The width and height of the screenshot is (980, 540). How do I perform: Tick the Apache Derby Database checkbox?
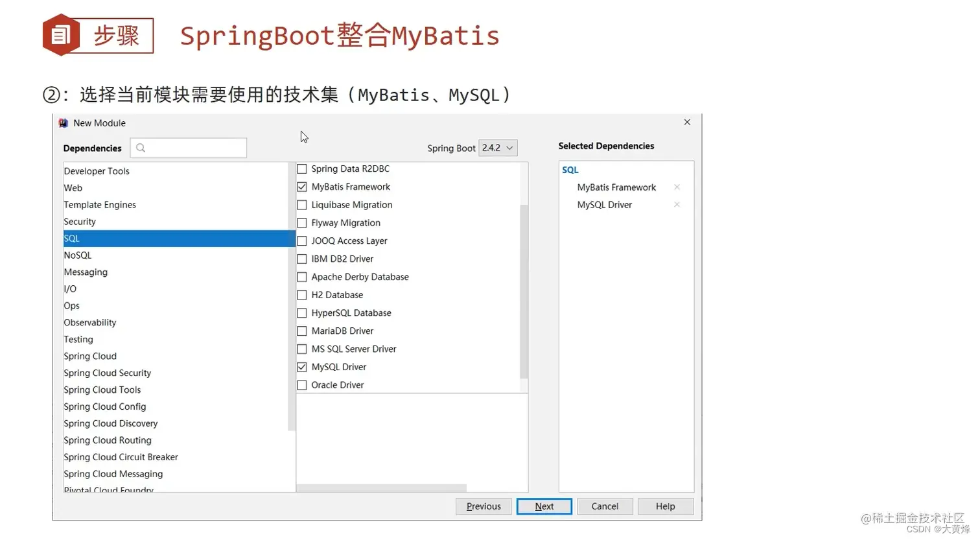[x=302, y=277]
